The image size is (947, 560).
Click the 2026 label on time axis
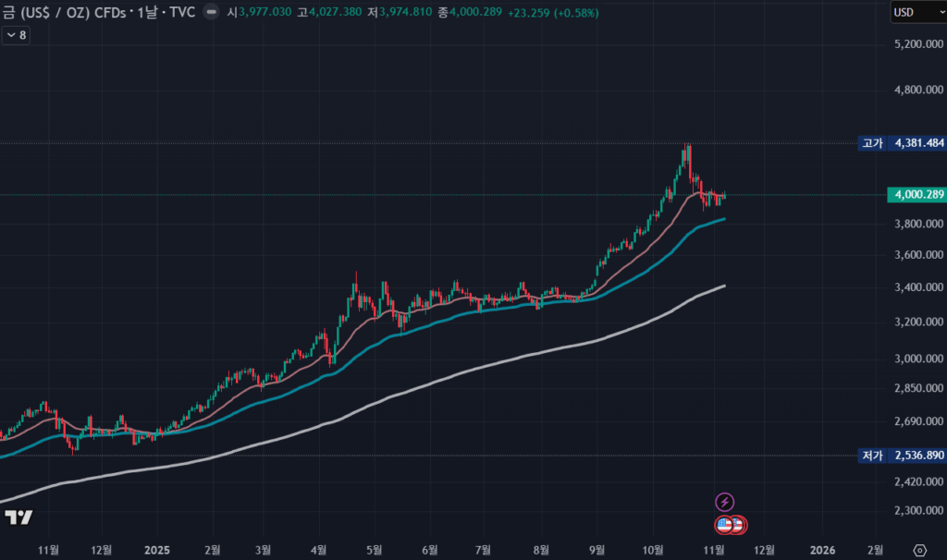click(822, 548)
